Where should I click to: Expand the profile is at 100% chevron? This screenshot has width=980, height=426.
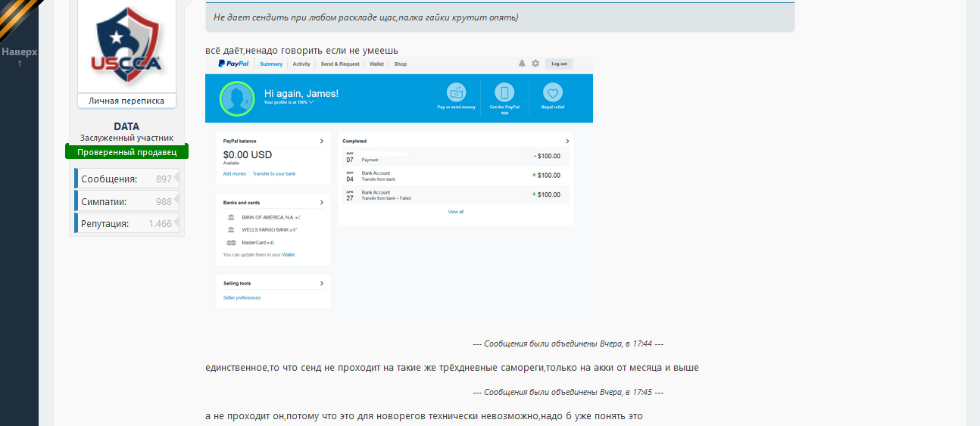click(311, 101)
